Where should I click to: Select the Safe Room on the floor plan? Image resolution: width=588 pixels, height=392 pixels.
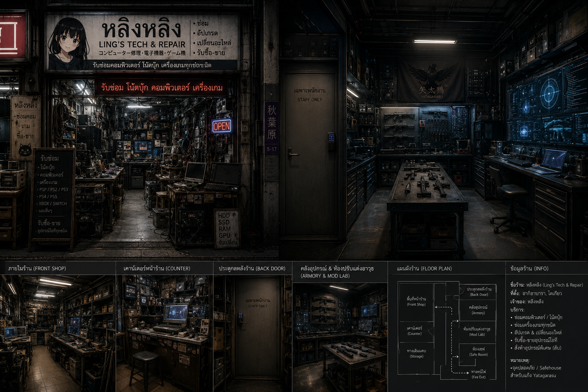click(478, 352)
